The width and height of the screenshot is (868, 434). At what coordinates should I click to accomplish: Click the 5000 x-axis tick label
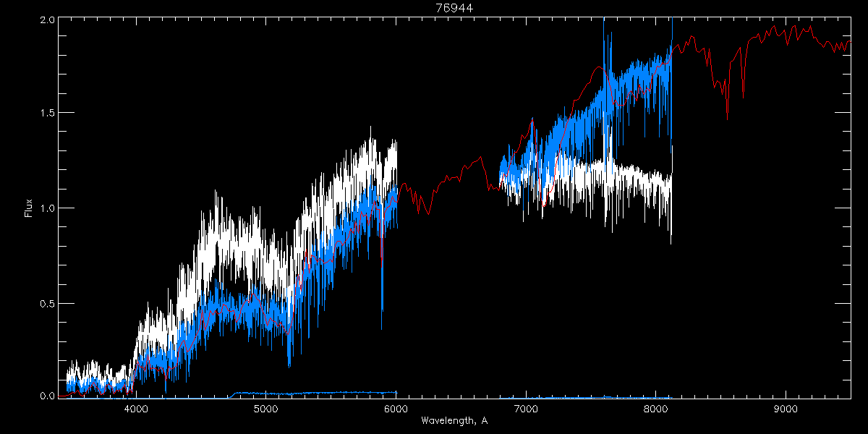point(266,409)
